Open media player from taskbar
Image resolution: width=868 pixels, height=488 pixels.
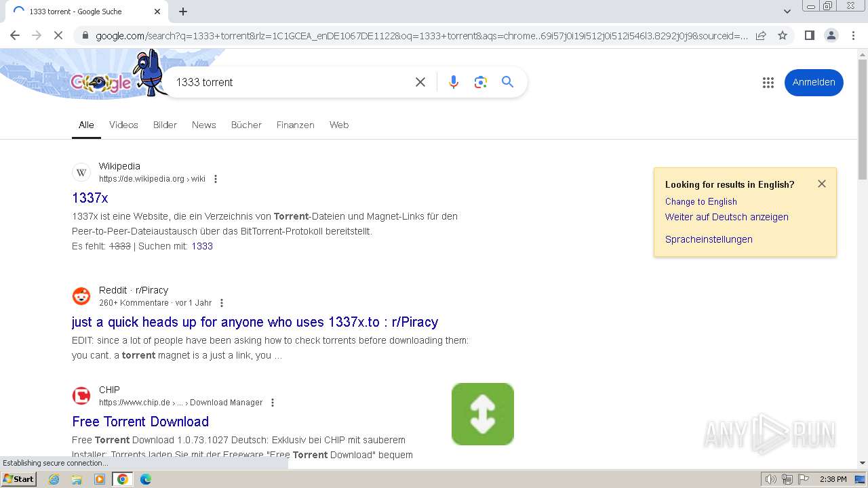pos(100,479)
